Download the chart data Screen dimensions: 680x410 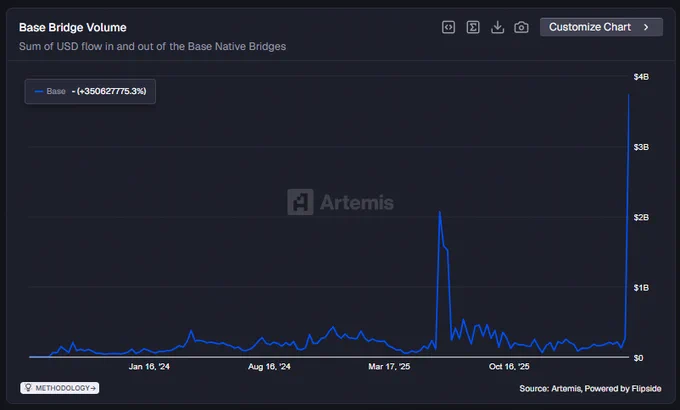[x=497, y=27]
